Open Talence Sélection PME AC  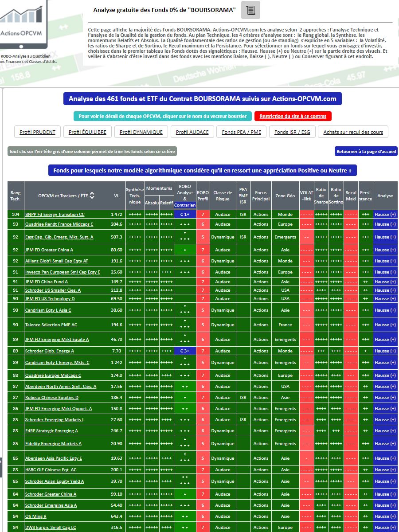[51, 325]
